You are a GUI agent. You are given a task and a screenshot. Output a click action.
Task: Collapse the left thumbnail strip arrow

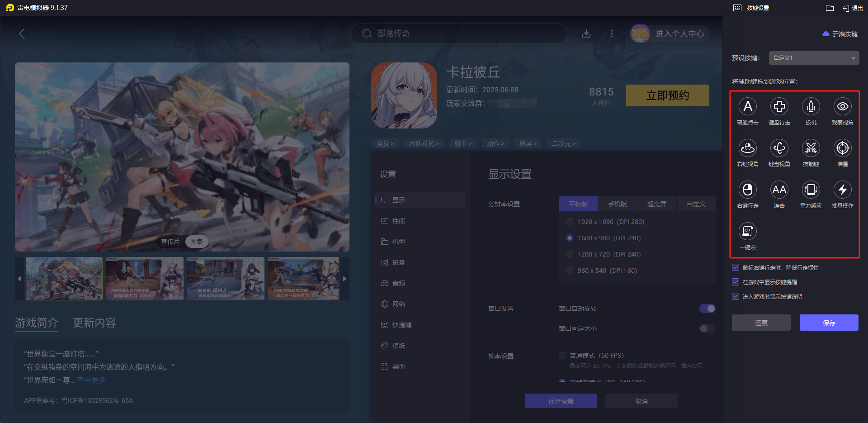click(19, 279)
